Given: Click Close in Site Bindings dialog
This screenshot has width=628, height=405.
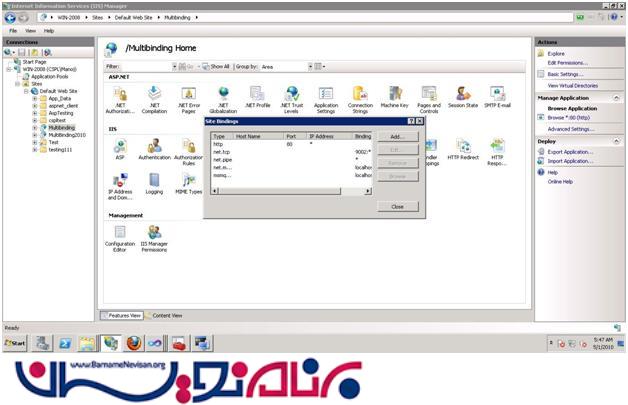Looking at the screenshot, I should [398, 207].
